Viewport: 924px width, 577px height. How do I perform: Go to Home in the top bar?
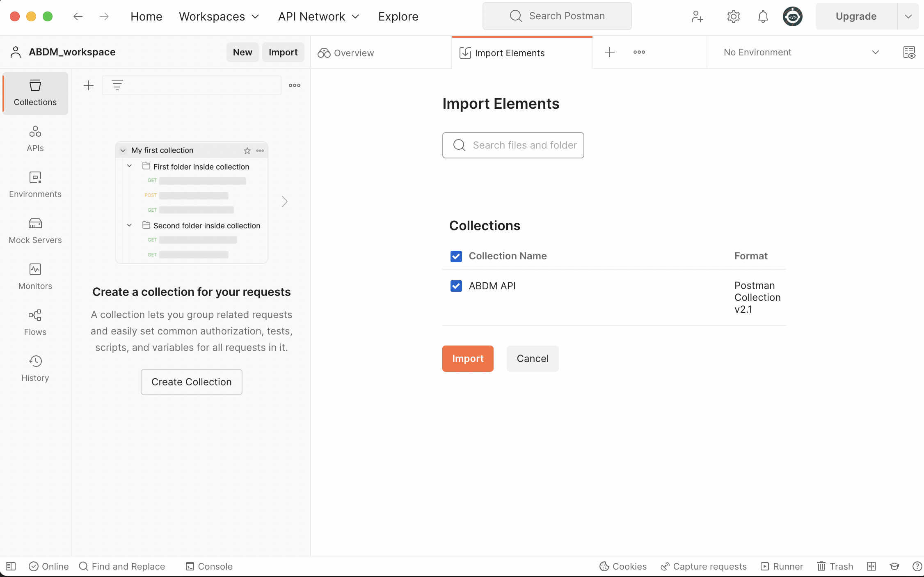pyautogui.click(x=146, y=16)
